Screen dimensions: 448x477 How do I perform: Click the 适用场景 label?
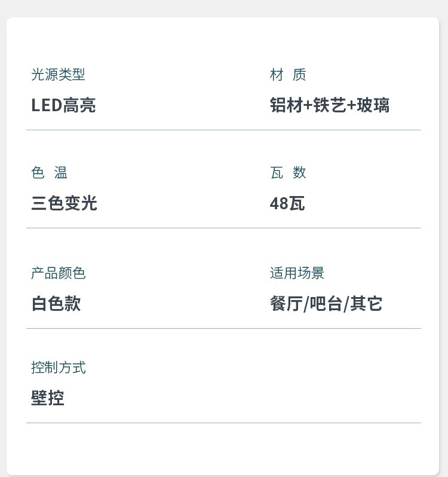point(297,273)
